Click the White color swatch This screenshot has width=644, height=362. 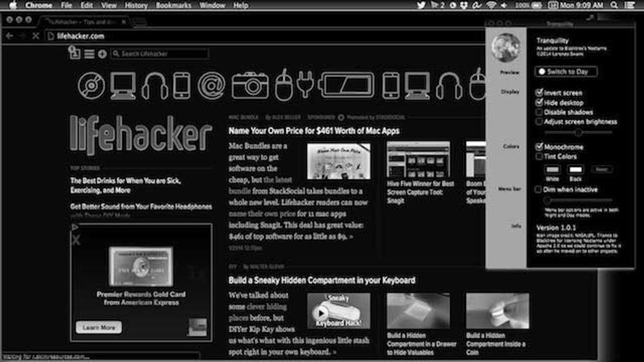tap(552, 170)
